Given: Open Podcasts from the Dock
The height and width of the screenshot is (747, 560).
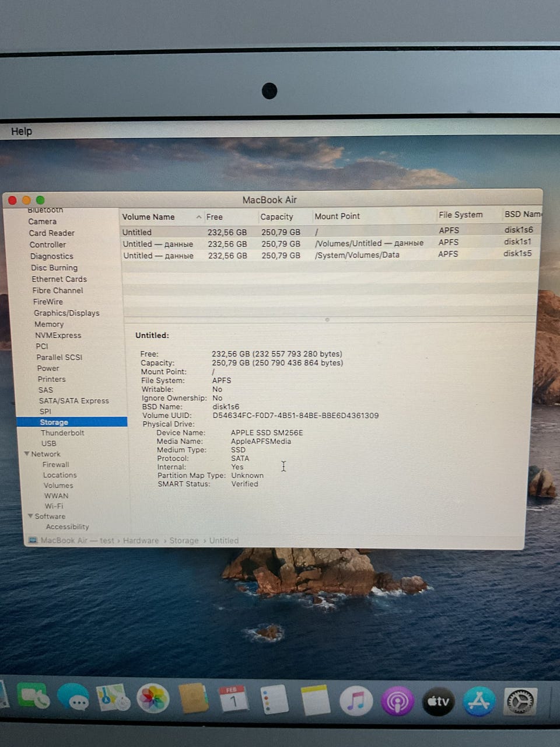Looking at the screenshot, I should click(397, 701).
